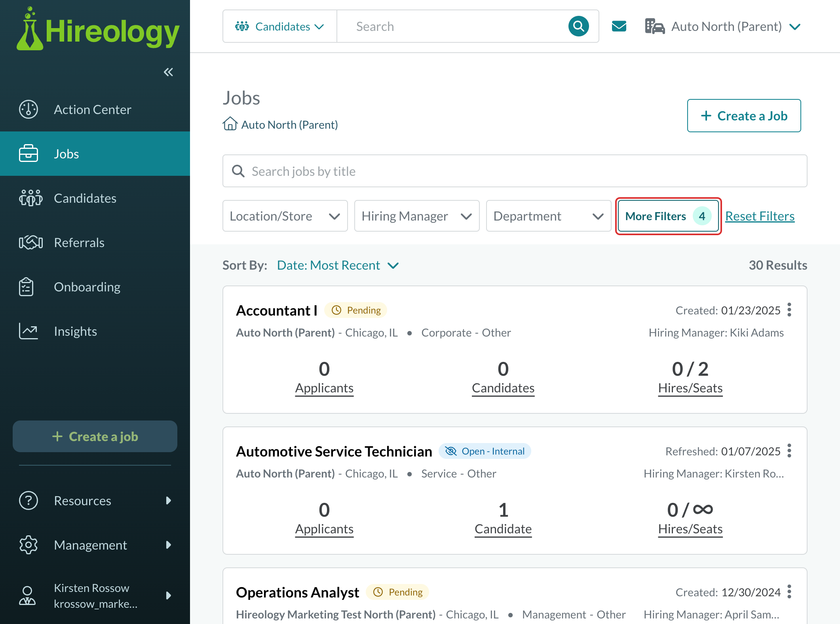Viewport: 840px width, 624px height.
Task: Open Onboarding in sidebar
Action: pos(95,287)
